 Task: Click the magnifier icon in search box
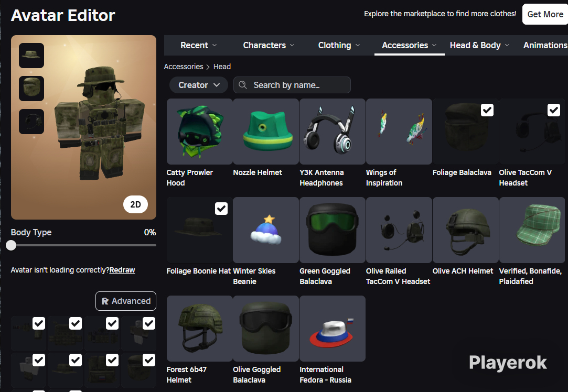coord(243,85)
